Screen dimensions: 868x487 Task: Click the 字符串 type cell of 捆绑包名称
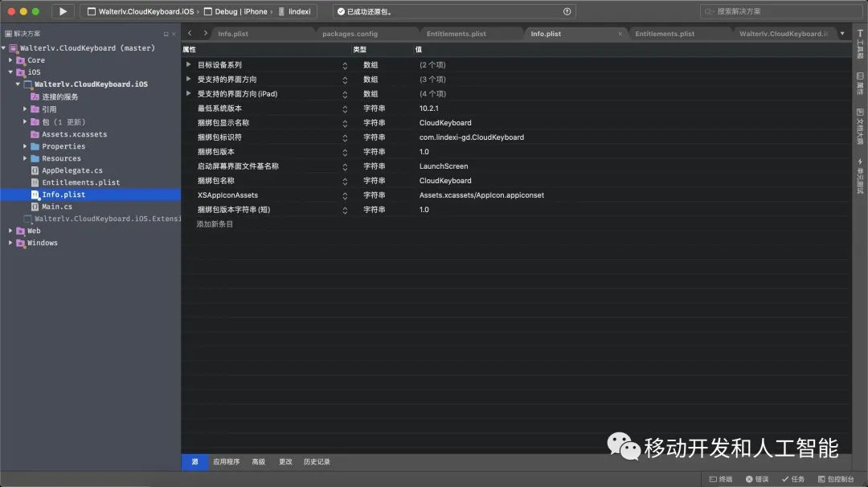375,180
